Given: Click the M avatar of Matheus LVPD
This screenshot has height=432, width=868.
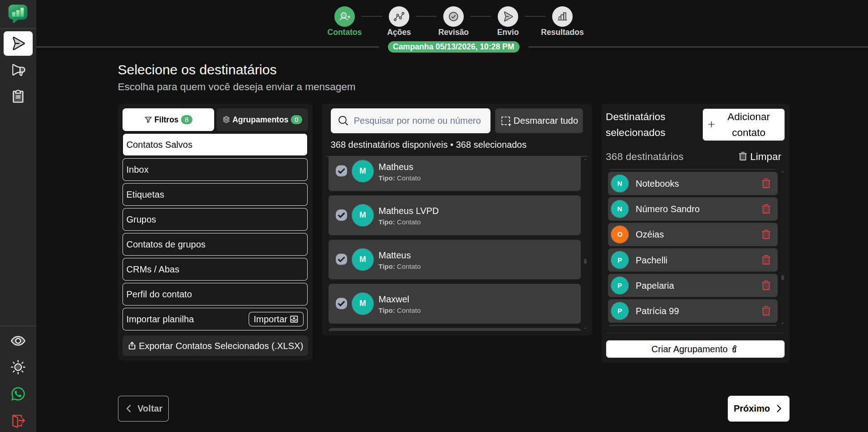Looking at the screenshot, I should point(363,215).
